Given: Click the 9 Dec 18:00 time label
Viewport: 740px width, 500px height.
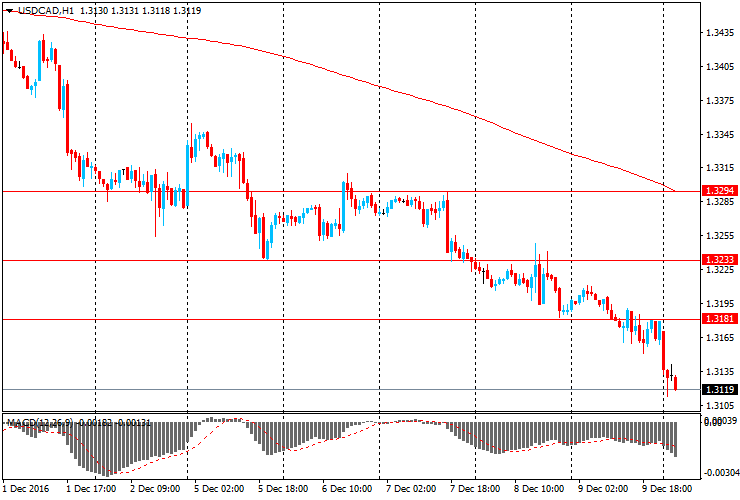Looking at the screenshot, I should [x=667, y=488].
